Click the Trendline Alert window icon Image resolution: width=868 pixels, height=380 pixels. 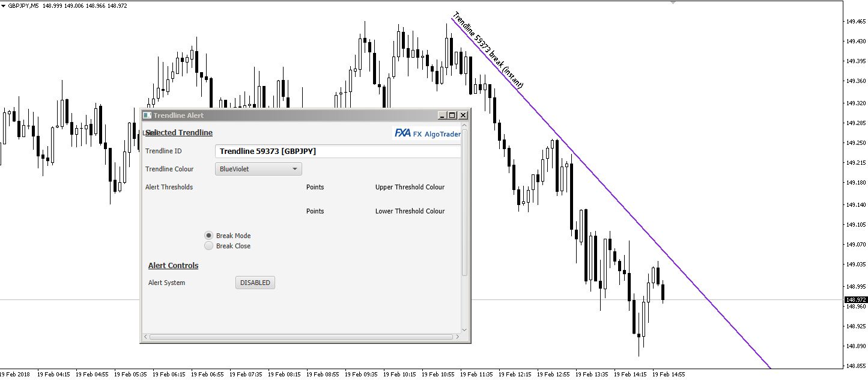click(x=147, y=115)
